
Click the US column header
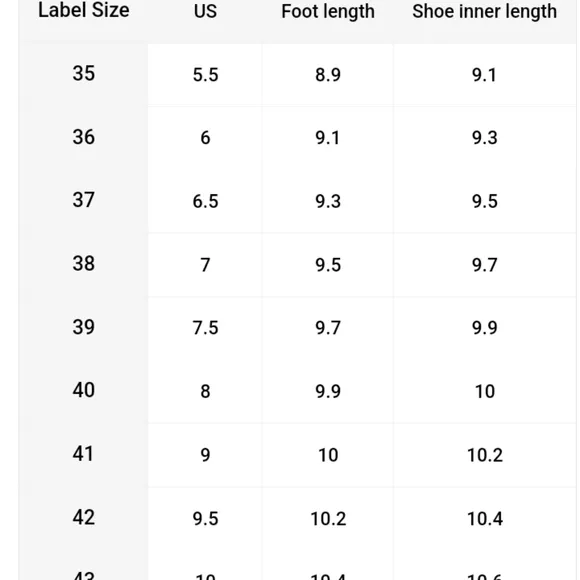tap(205, 11)
